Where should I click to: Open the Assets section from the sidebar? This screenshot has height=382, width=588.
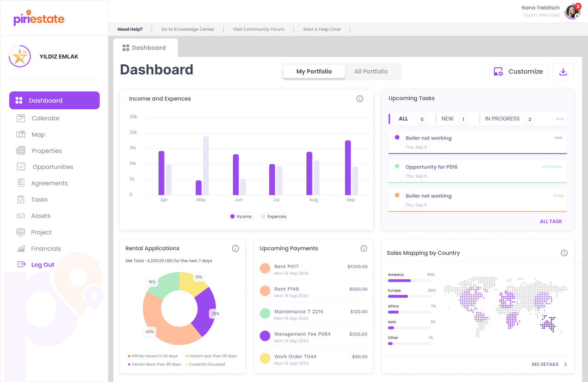(x=41, y=215)
